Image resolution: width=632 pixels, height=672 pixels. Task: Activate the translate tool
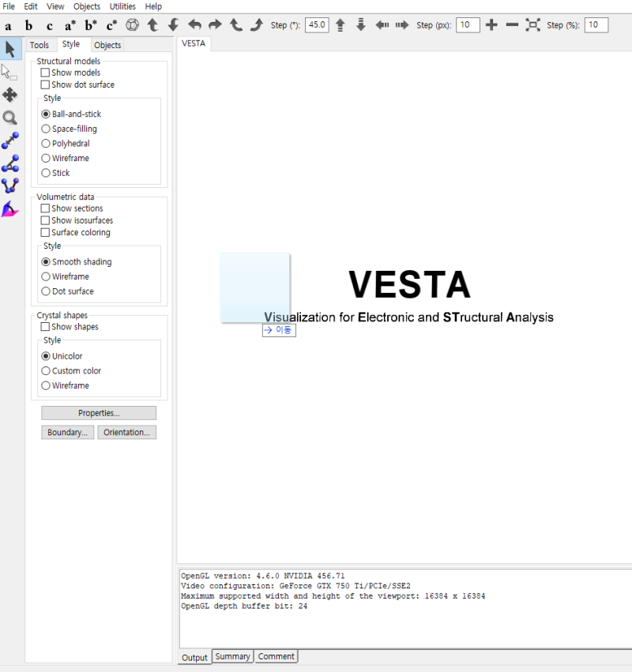9,95
